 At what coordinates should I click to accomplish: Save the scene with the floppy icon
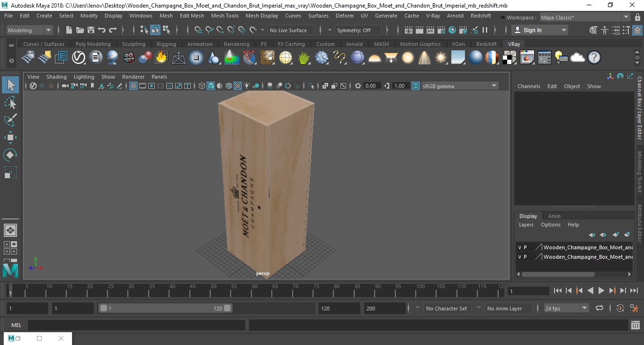pyautogui.click(x=91, y=30)
